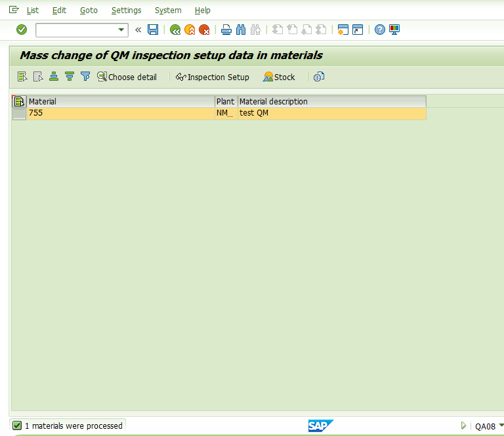Click material number 755 cell

121,113
